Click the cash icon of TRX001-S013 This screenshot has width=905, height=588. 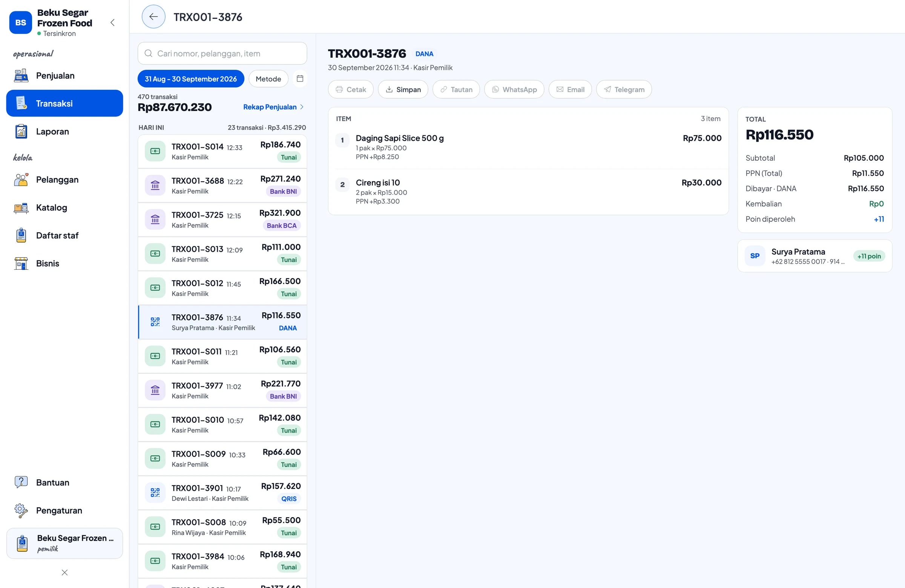coord(155,254)
